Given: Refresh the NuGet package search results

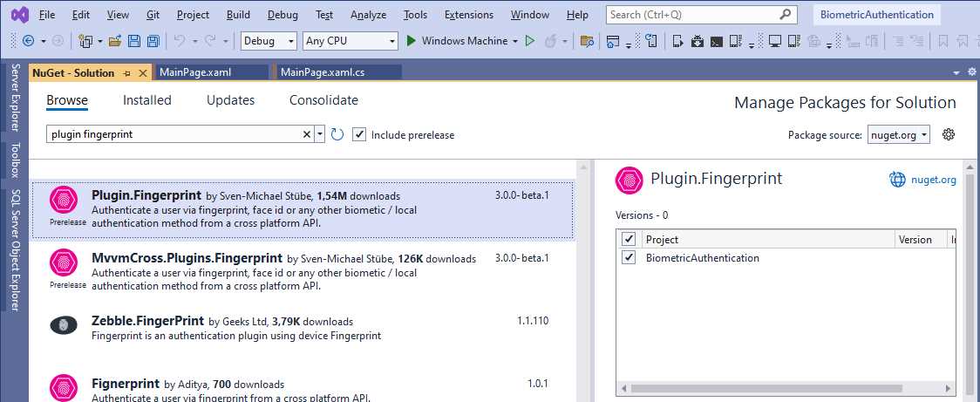Looking at the screenshot, I should [x=337, y=134].
